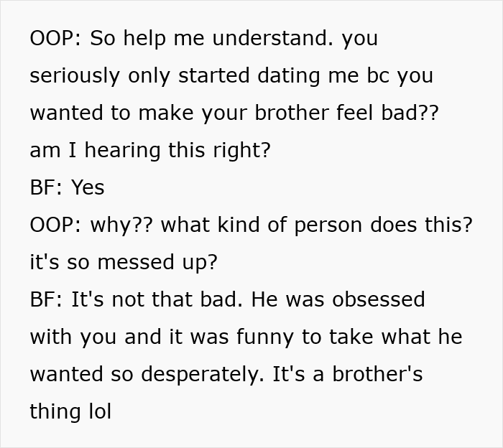The width and height of the screenshot is (503, 448).
Task: Click the word "you" ending the first line
Action: click(360, 38)
